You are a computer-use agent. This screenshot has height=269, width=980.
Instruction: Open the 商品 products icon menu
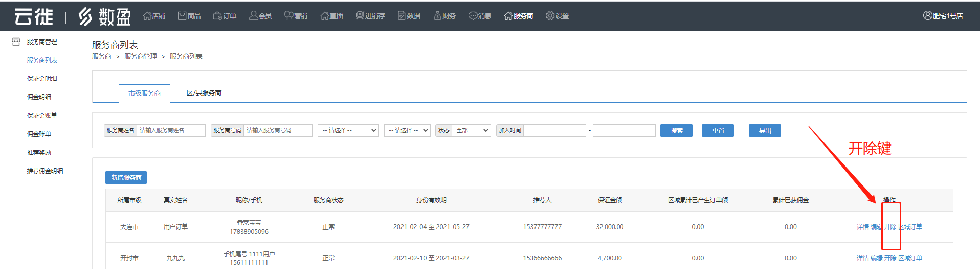pyautogui.click(x=182, y=16)
